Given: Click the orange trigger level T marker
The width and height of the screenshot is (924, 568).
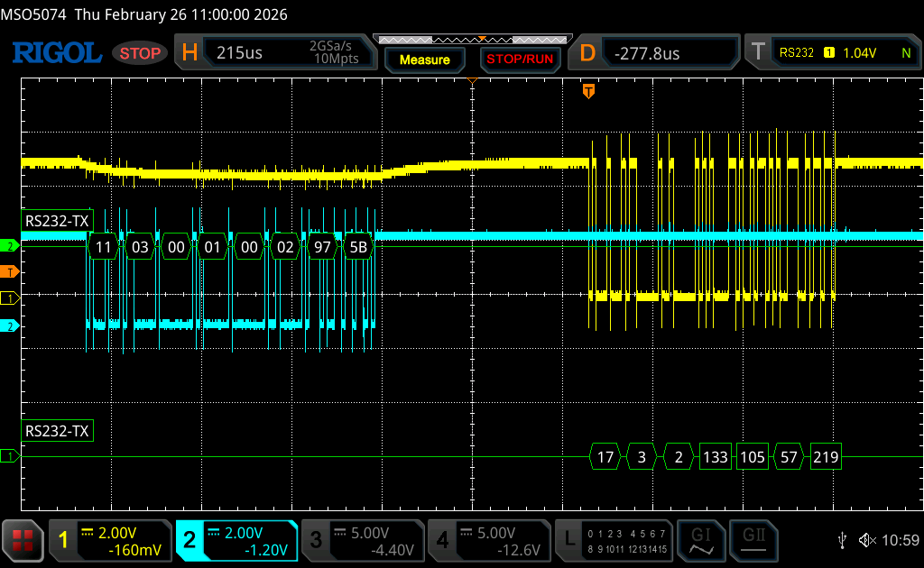Looking at the screenshot, I should (11, 271).
